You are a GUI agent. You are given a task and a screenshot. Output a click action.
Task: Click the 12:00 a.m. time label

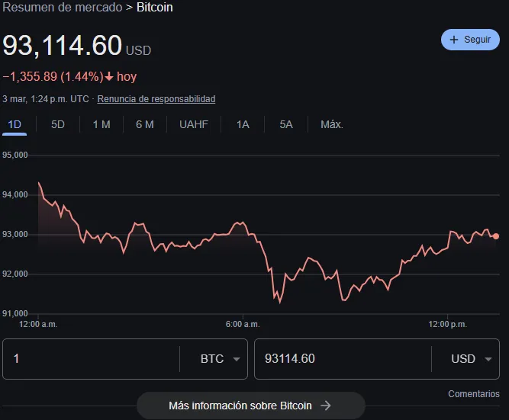pyautogui.click(x=38, y=324)
